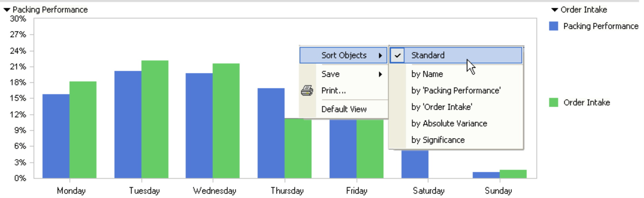Open the Packing Performance dropdown triangle

[7, 10]
